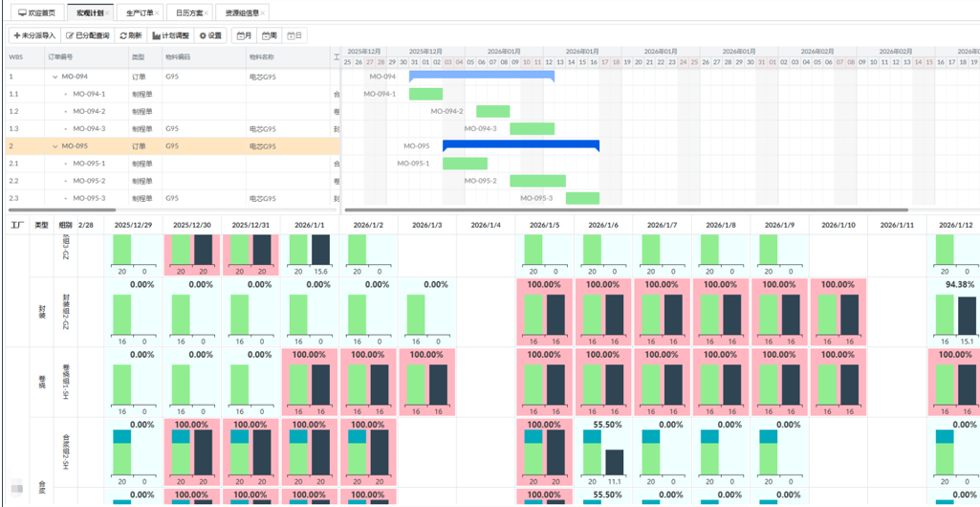980x507 pixels.
Task: Click the 类型 column header
Action: (144, 56)
